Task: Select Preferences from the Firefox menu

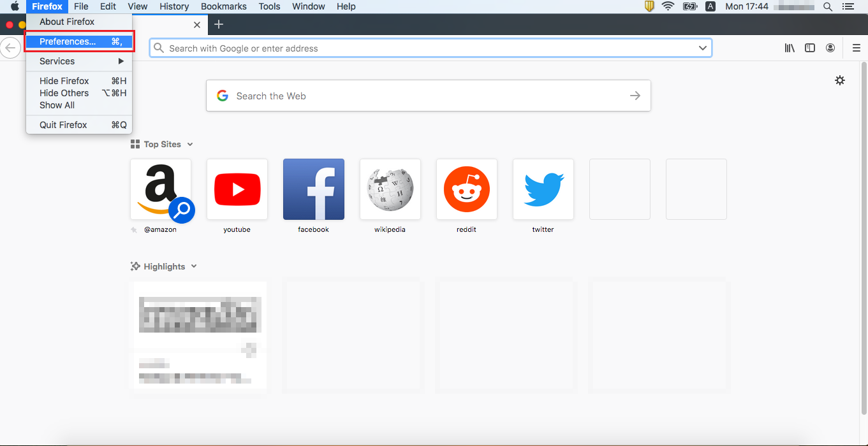Action: click(66, 41)
